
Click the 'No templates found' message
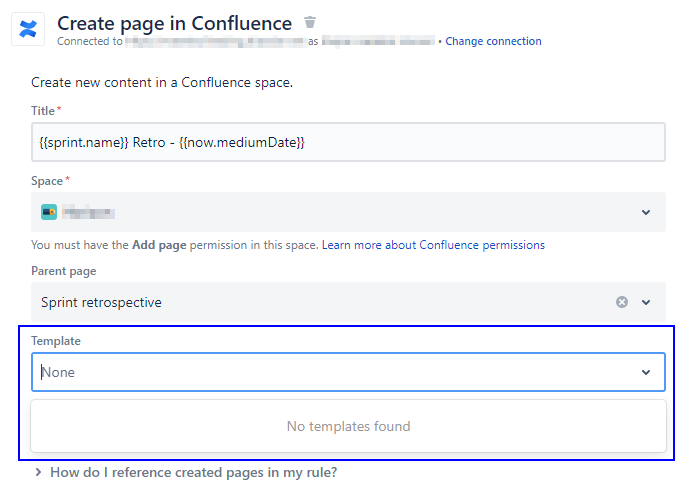(348, 426)
